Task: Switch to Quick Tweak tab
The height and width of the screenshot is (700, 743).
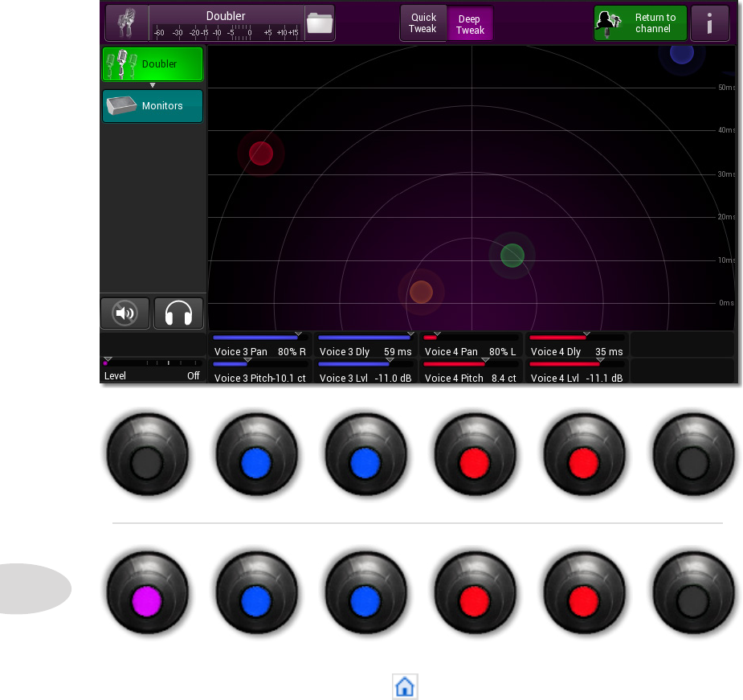Action: click(423, 23)
